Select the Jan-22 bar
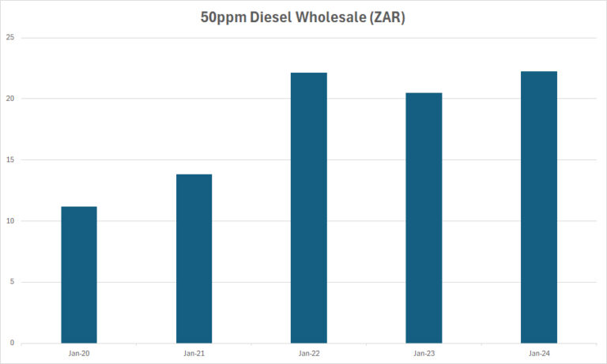Image resolution: width=607 pixels, height=364 pixels. 309,208
